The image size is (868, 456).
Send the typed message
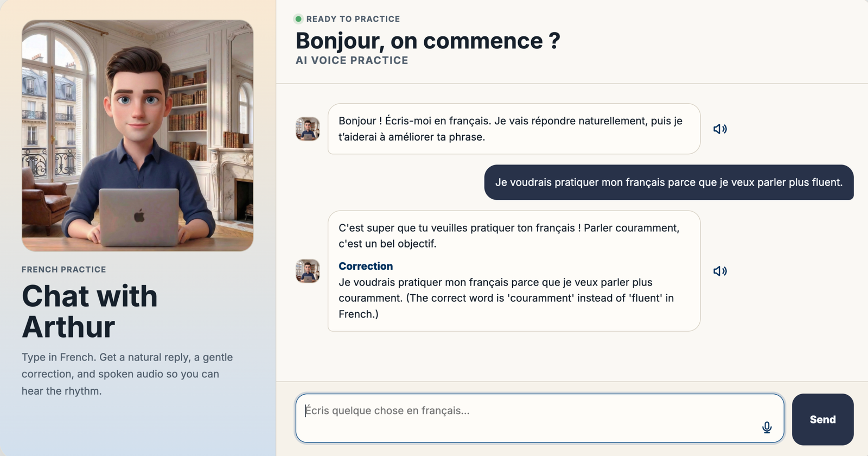[x=822, y=419]
